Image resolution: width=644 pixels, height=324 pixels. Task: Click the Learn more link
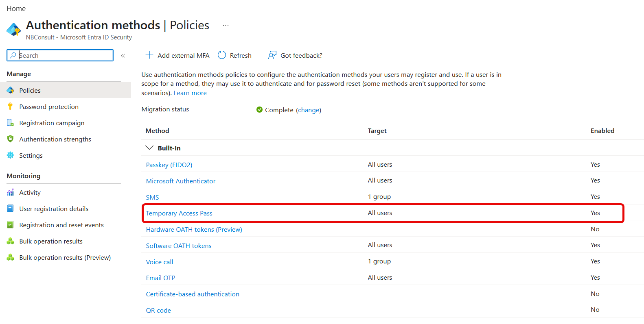click(x=190, y=93)
